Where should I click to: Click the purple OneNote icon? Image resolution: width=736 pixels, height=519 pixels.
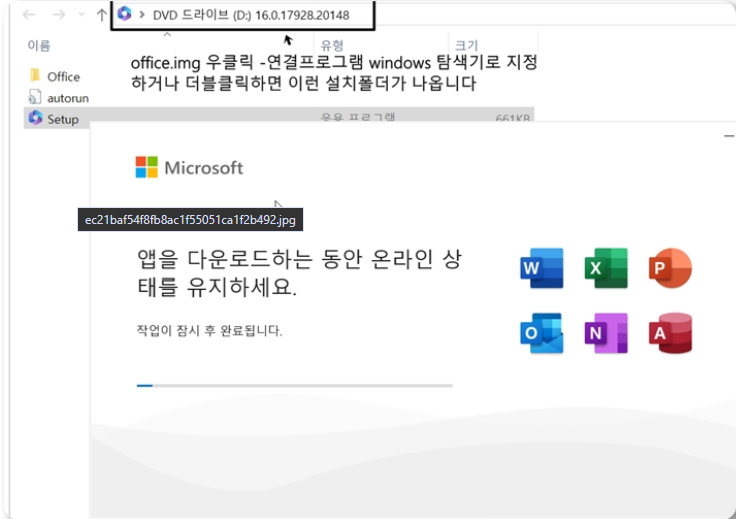pos(606,333)
